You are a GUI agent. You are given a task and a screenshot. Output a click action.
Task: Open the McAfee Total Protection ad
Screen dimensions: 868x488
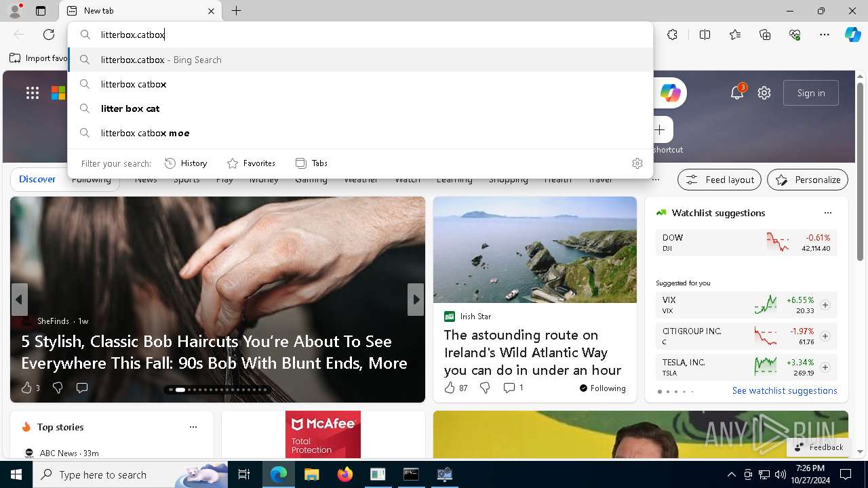click(x=323, y=434)
